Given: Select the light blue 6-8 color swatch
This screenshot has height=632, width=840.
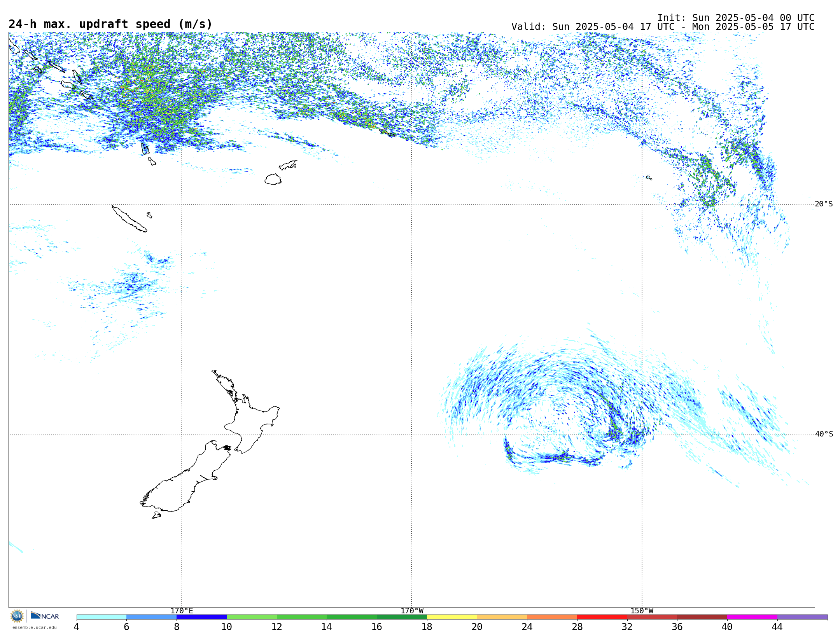Looking at the screenshot, I should 152,617.
